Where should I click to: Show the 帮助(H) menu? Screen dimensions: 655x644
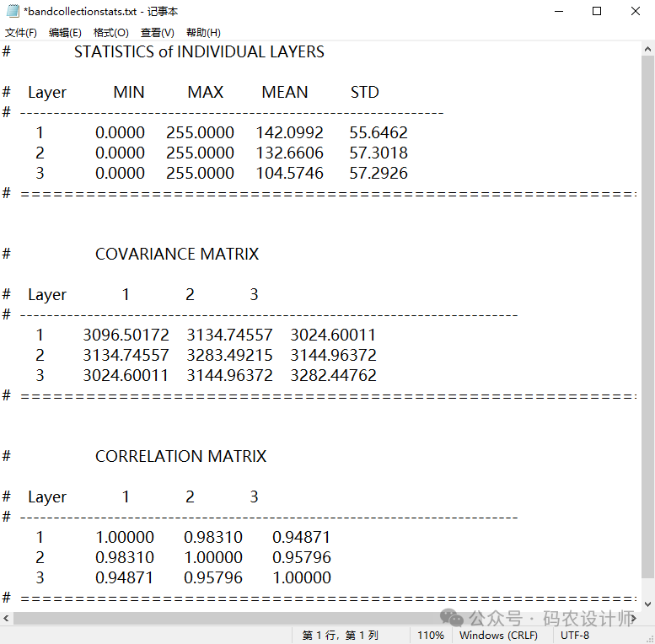click(203, 33)
